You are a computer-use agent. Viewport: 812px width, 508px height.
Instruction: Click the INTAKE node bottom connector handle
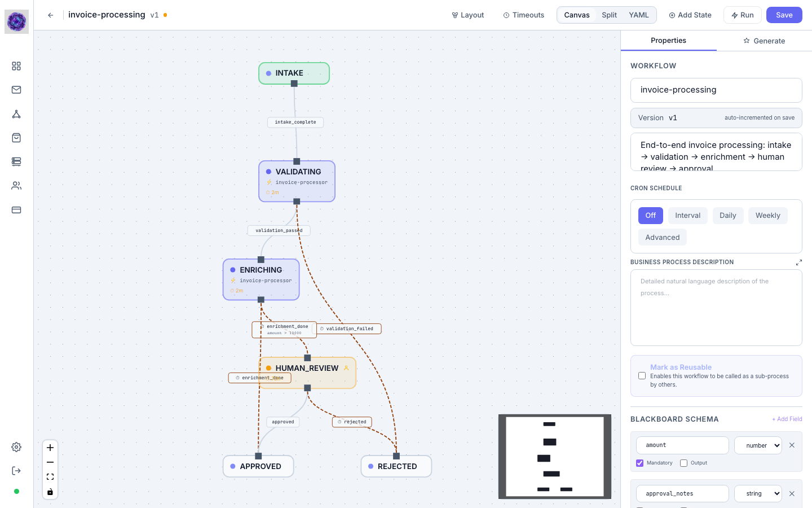click(294, 84)
